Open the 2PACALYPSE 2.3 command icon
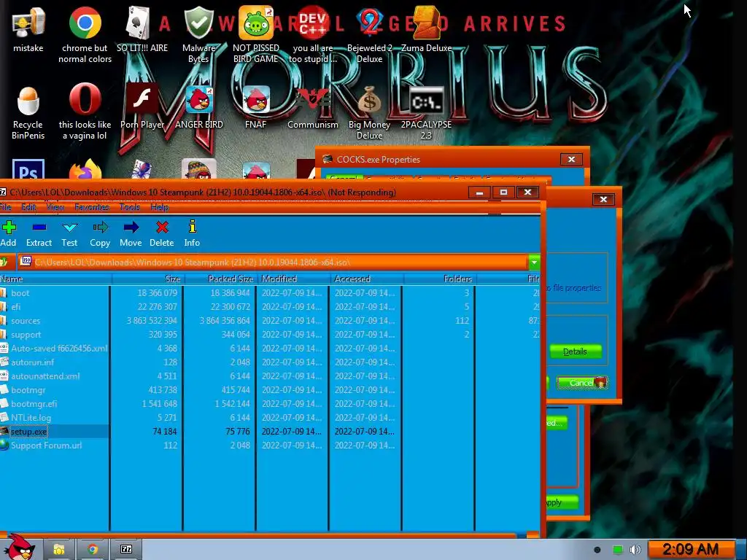Image resolution: width=747 pixels, height=560 pixels. coord(426,113)
